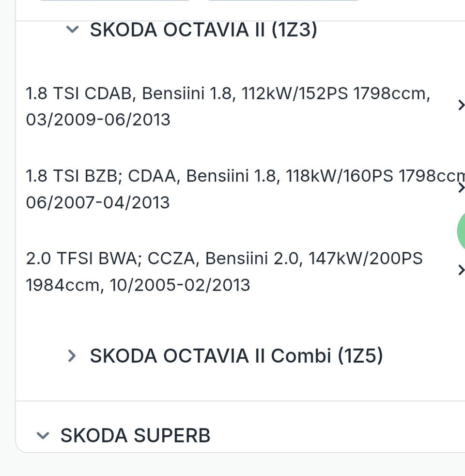This screenshot has width=465, height=476.
Task: Click arrow beside 2.0 TFSI BWA; CCZA entry
Action: point(461,270)
